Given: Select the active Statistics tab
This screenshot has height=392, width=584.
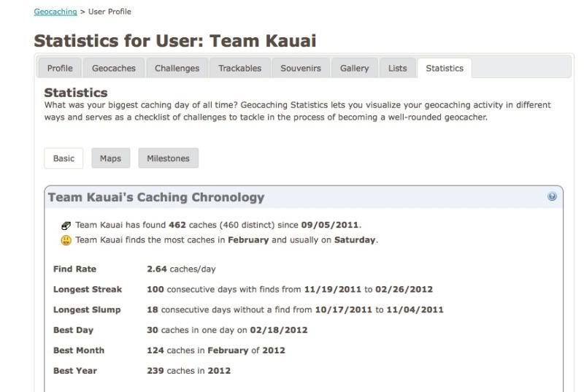Looking at the screenshot, I should [445, 69].
